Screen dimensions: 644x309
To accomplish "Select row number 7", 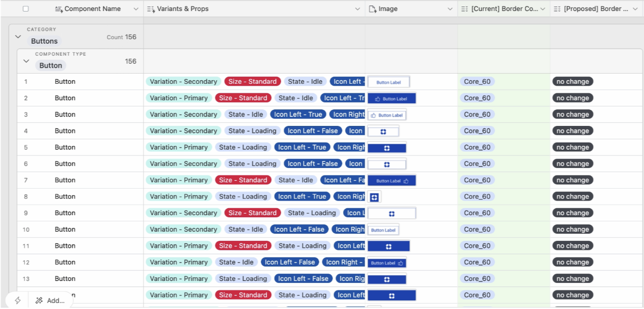I will point(26,180).
